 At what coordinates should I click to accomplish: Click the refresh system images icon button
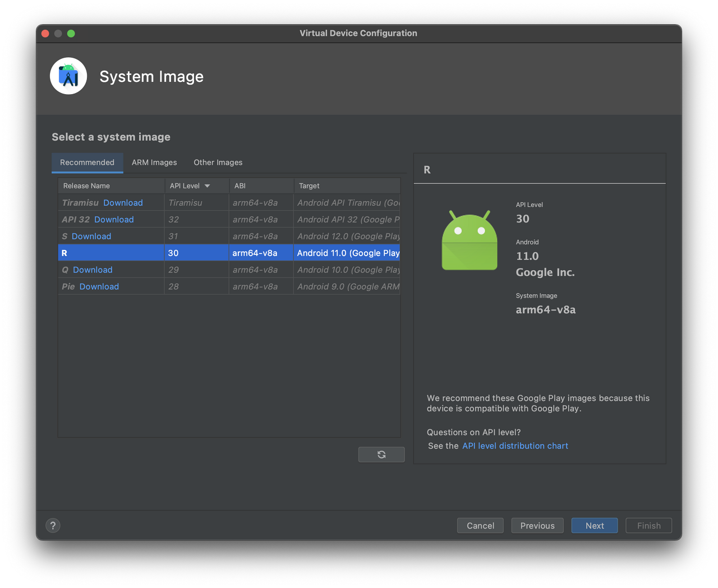[x=381, y=455]
